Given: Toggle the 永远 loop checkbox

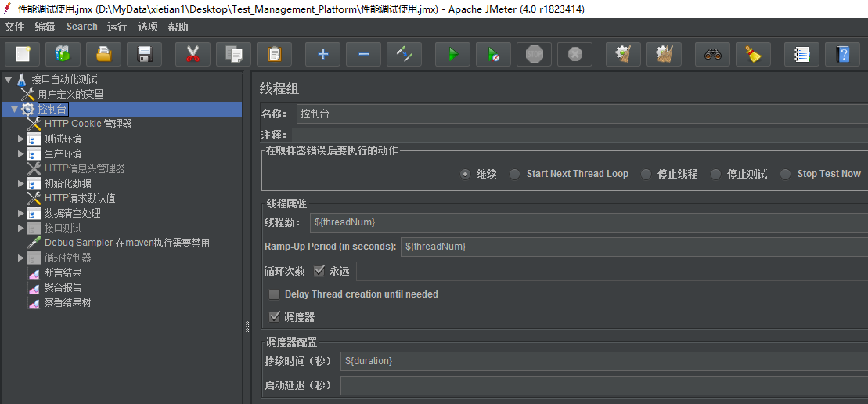Looking at the screenshot, I should [319, 271].
